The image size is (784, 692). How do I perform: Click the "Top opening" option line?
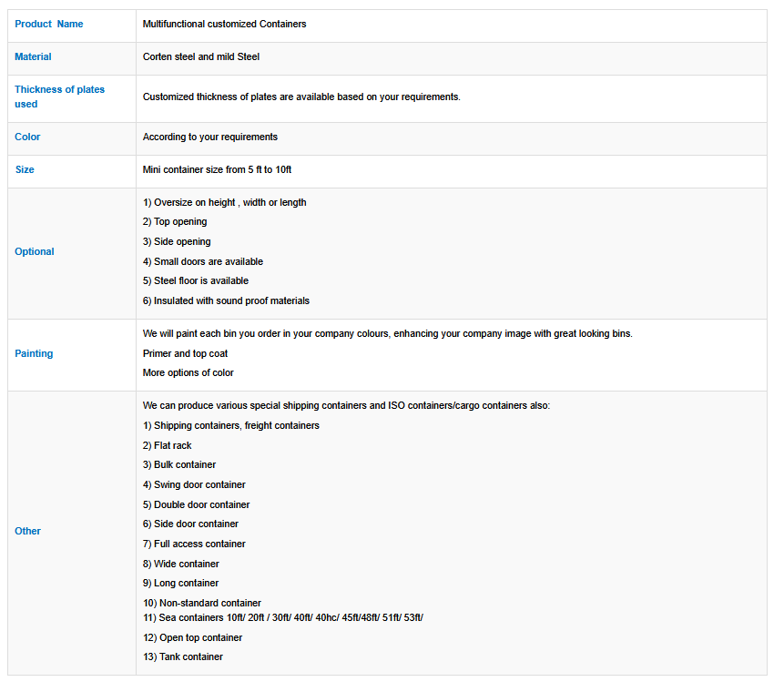pos(175,222)
